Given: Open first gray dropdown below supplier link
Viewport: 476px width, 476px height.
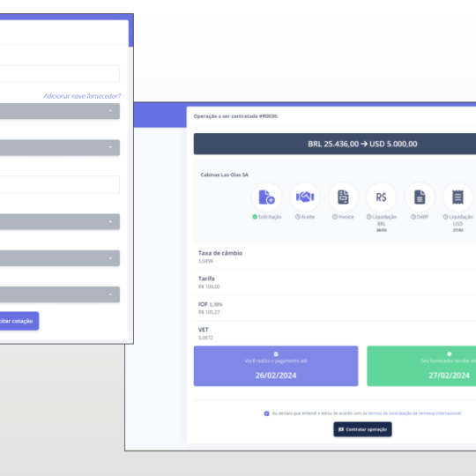Looking at the screenshot, I should point(60,111).
